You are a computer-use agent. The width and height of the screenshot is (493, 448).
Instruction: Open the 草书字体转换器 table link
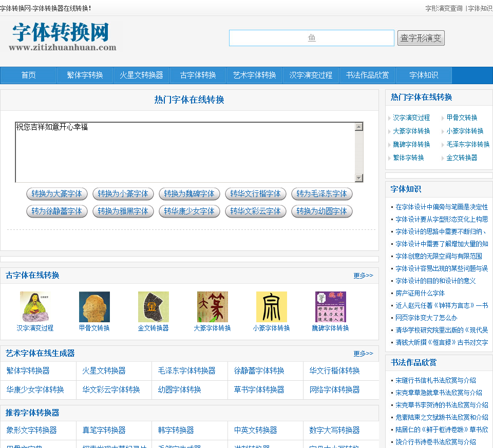click(x=259, y=390)
